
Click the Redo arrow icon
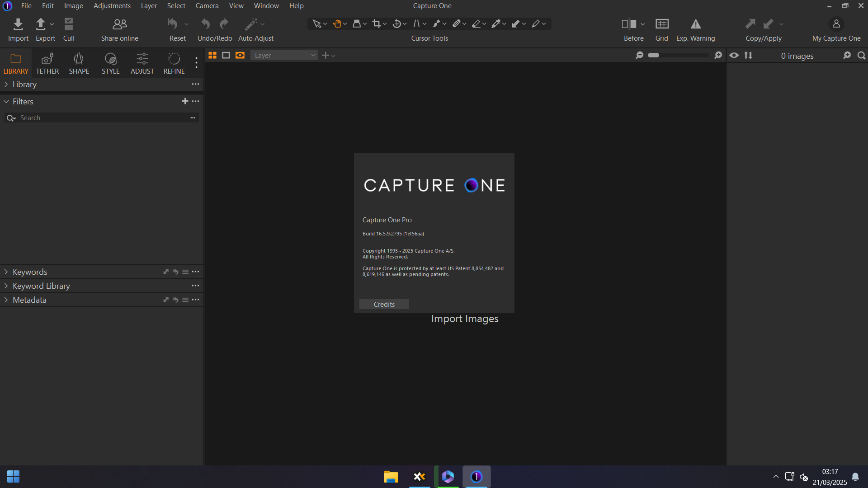pos(224,24)
